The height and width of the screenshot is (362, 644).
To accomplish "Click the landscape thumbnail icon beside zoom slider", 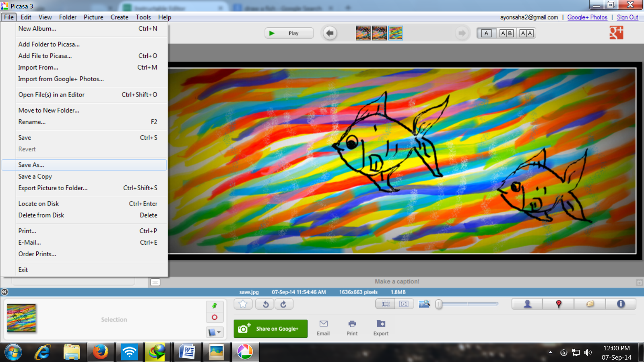I will coord(424,304).
